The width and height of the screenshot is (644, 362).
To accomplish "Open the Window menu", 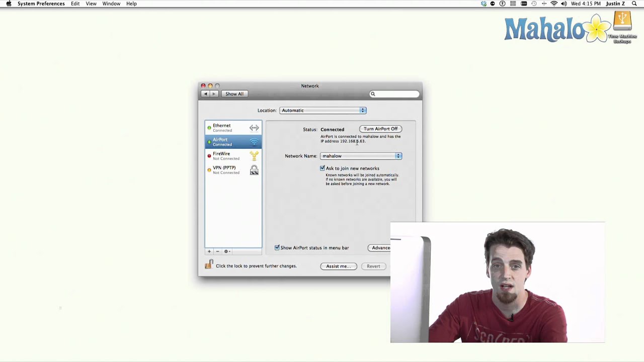I will tap(111, 4).
